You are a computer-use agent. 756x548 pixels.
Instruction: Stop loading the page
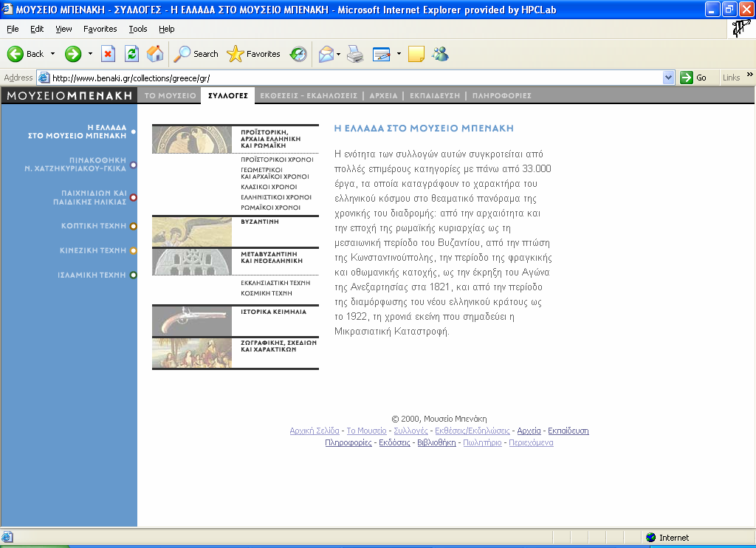pos(108,54)
